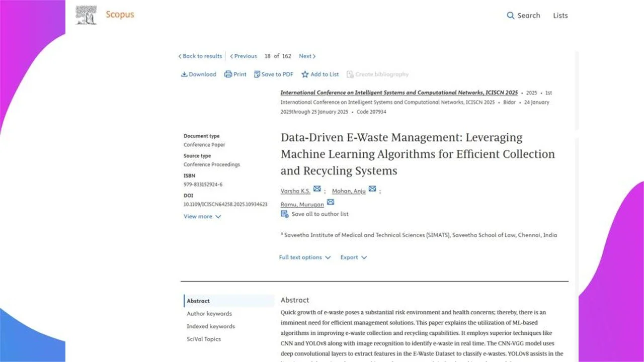Jump to Author keywords section

pos(209,314)
